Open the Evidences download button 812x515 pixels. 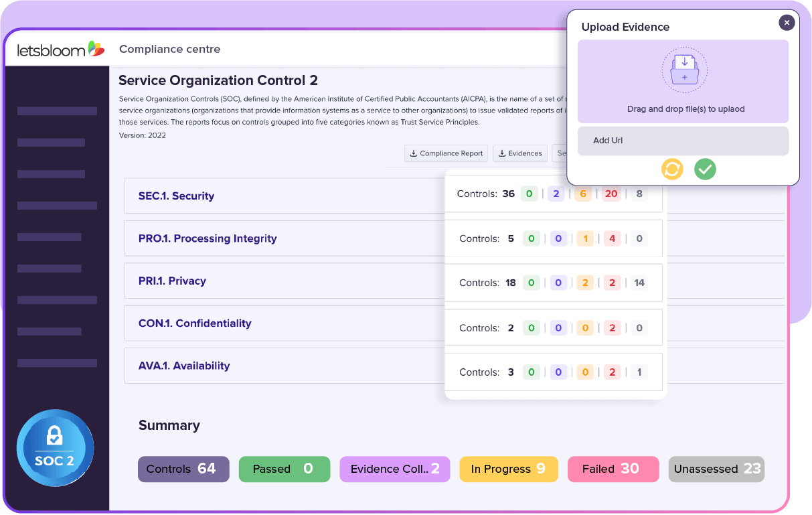(x=520, y=153)
